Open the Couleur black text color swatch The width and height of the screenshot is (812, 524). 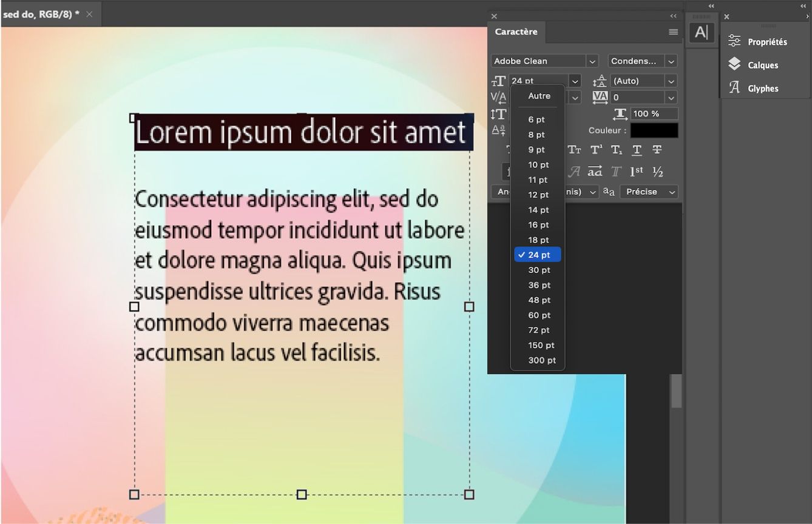pyautogui.click(x=654, y=130)
